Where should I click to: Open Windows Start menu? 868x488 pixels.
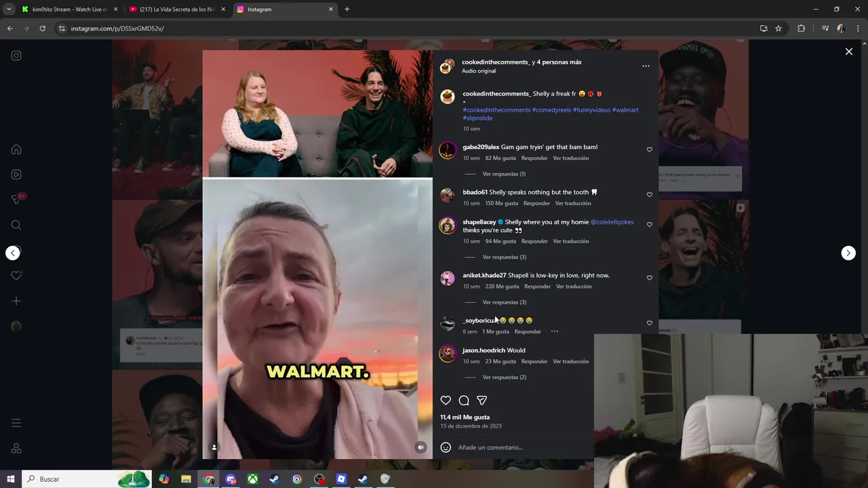11,479
